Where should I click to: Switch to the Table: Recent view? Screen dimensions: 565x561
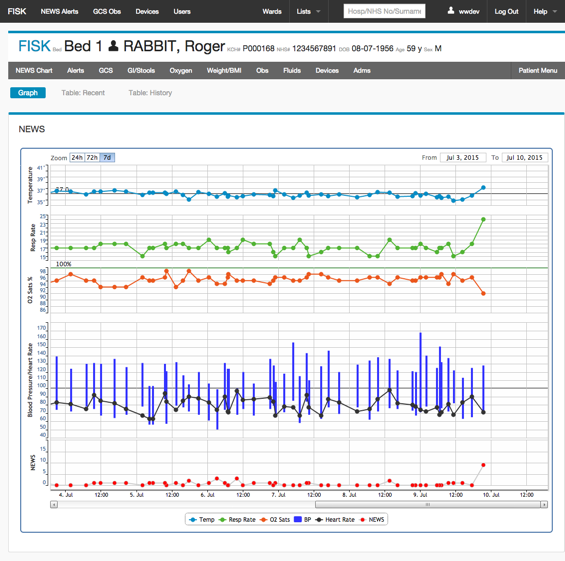coord(83,93)
